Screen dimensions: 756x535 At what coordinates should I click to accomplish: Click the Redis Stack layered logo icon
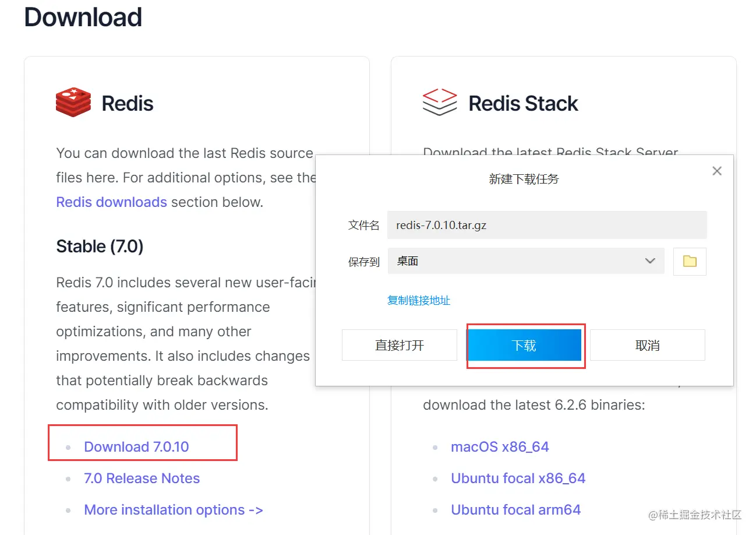440,103
